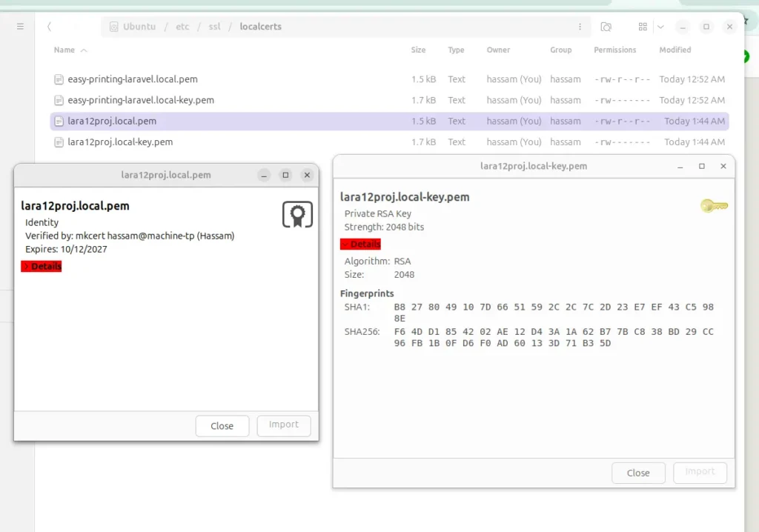Minimize the lara12proj.local.pem window

264,176
